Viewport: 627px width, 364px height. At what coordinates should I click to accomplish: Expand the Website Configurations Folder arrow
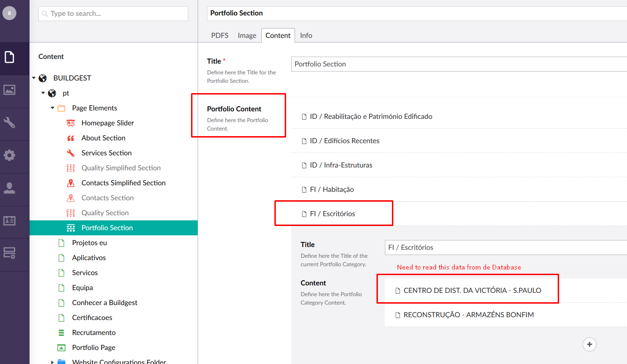tap(52, 362)
